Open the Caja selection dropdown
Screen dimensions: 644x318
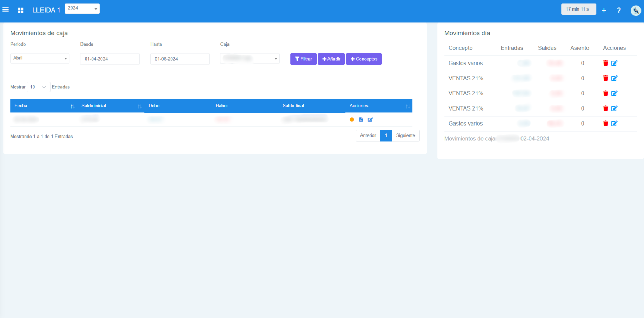pyautogui.click(x=250, y=58)
